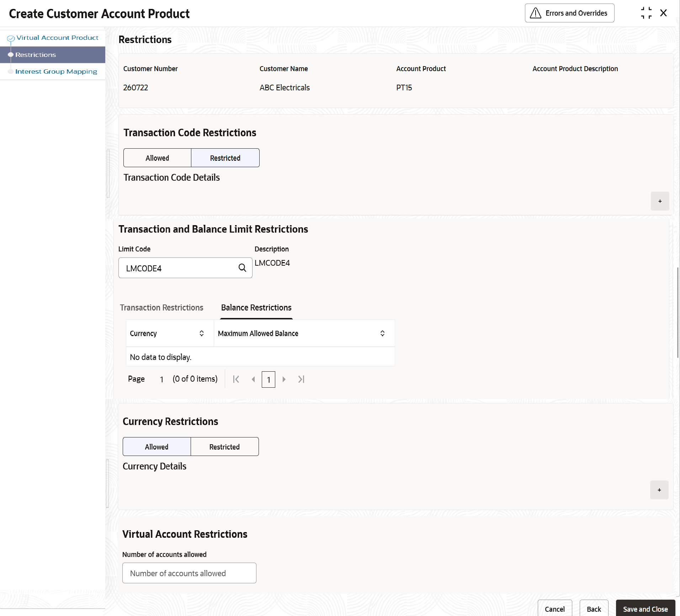Set Currency Restrictions to Restricted

[x=225, y=447]
